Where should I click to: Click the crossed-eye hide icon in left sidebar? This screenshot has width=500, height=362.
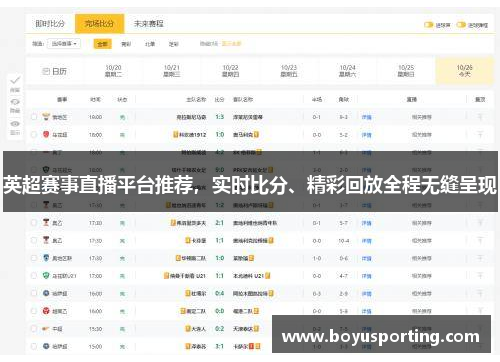coord(15,101)
